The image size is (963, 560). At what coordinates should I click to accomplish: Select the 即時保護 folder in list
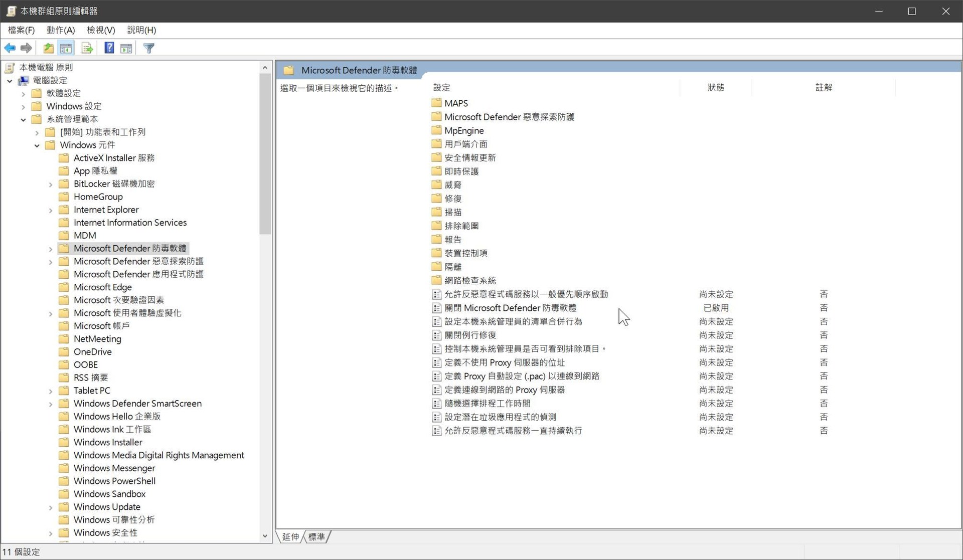[461, 171]
